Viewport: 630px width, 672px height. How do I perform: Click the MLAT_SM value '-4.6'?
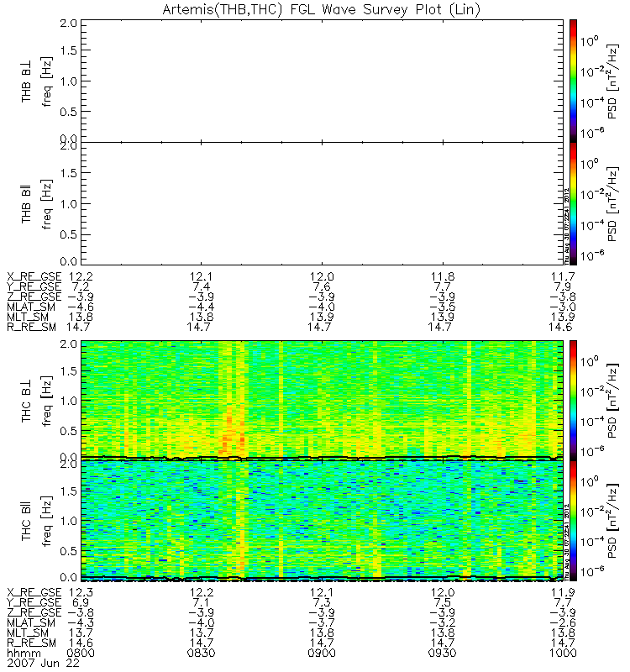point(81,307)
